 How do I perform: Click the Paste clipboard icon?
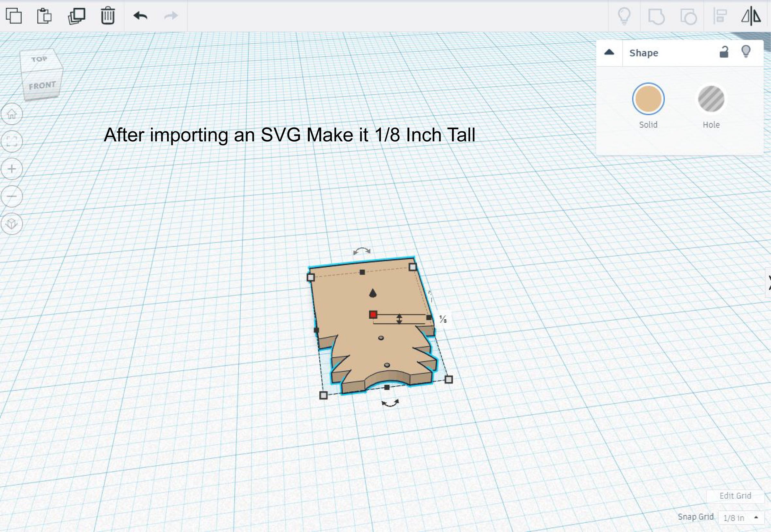tap(44, 16)
